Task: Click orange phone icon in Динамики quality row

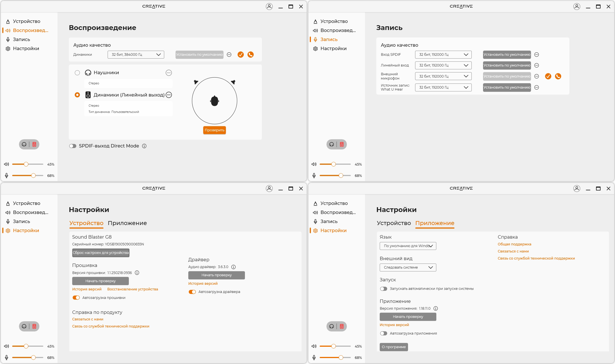Action: 251,55
